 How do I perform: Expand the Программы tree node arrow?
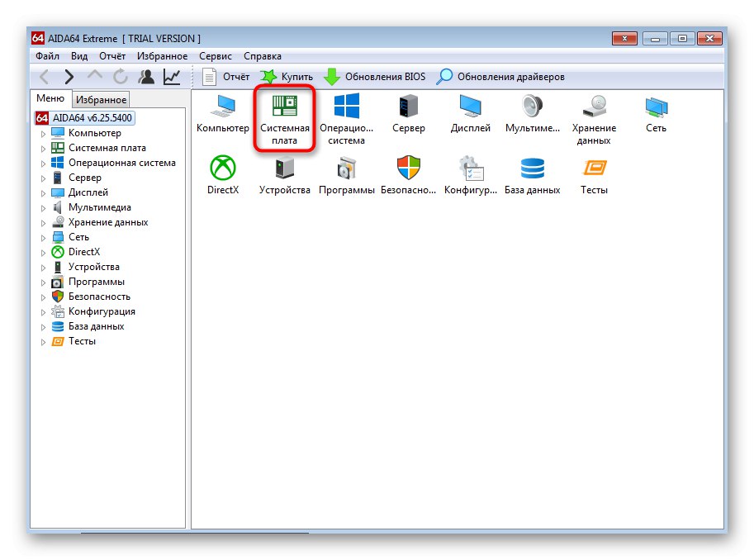point(43,282)
